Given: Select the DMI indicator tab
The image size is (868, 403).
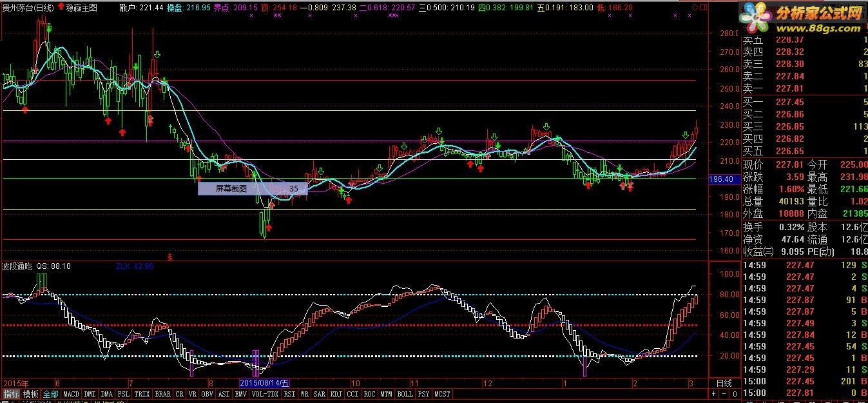Looking at the screenshot, I should [x=90, y=393].
